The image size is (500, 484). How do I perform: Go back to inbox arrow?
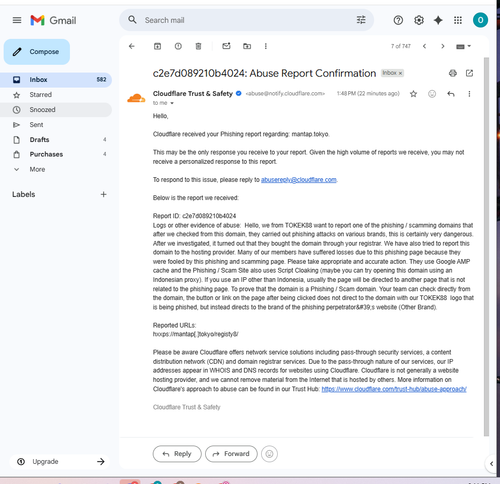point(132,46)
